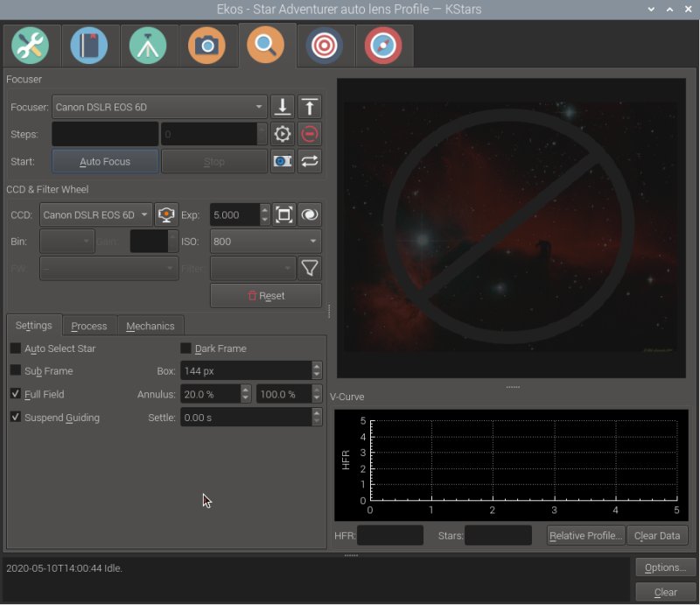Toggle full screen frame icon
The image size is (700, 605).
[x=283, y=215]
